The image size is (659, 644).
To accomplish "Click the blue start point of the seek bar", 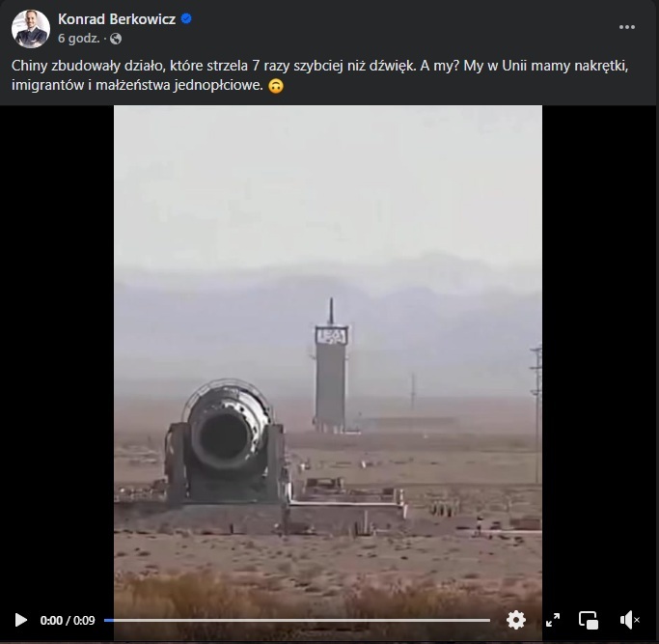I will pos(108,620).
